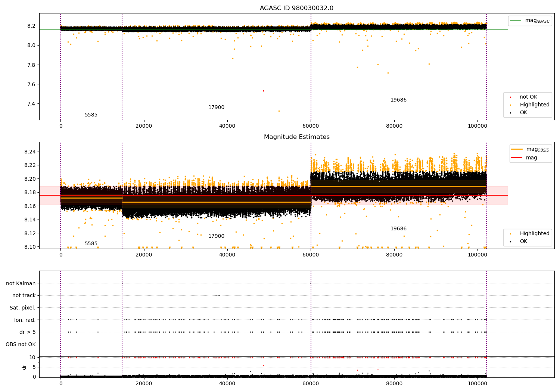Click the "10" tick on the dr axis
Viewport: 560px width, 392px height.
(x=32, y=358)
